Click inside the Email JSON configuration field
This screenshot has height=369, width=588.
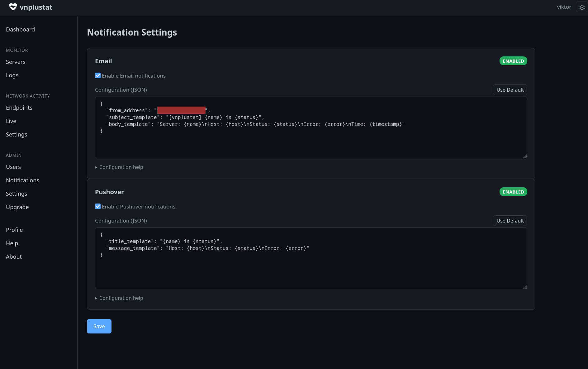tap(311, 143)
